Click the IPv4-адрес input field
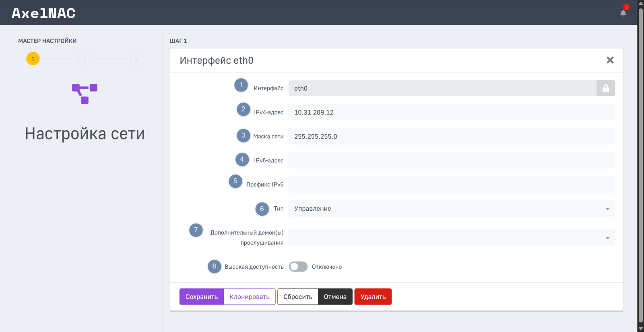This screenshot has height=332, width=644. (452, 112)
